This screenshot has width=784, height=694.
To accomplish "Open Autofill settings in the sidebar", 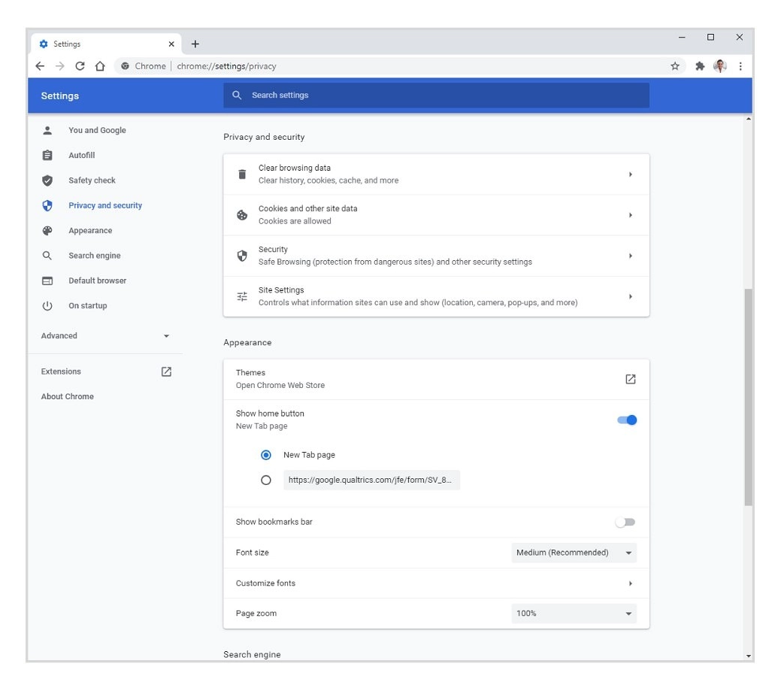I will tap(81, 155).
